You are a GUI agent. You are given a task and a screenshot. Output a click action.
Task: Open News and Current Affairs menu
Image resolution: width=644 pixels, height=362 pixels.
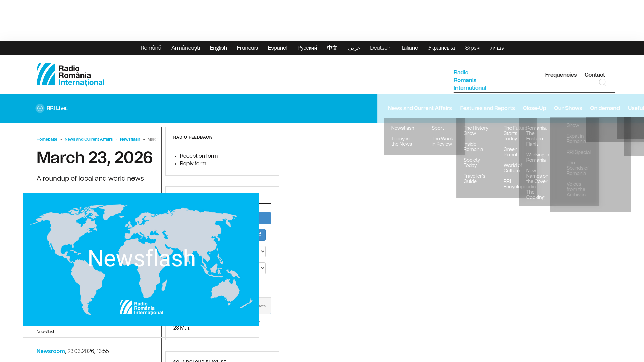420,108
